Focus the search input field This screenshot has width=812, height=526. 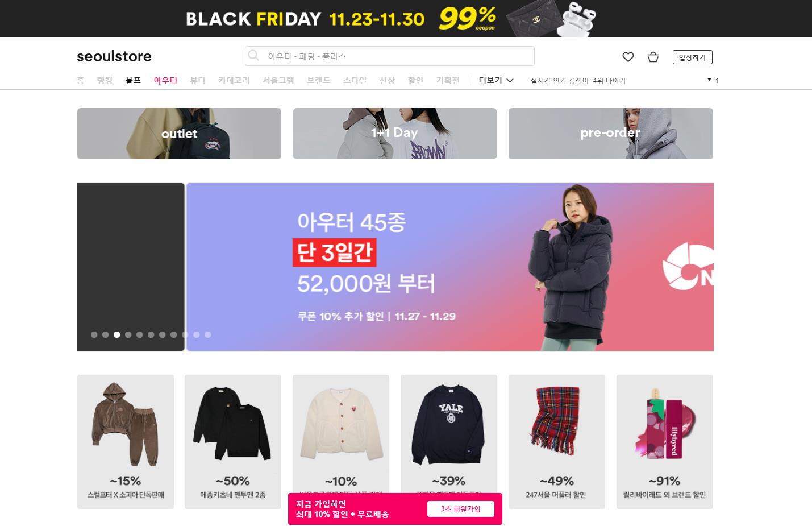pyautogui.click(x=390, y=56)
